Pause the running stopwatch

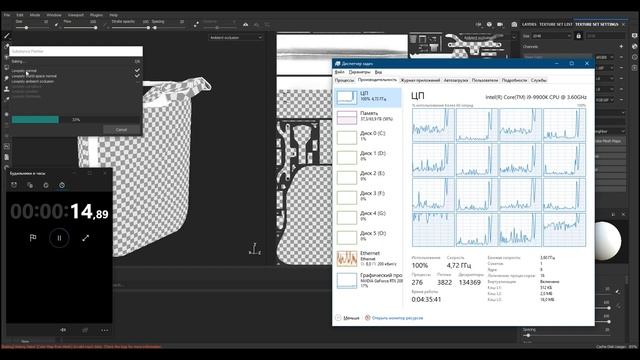point(59,238)
